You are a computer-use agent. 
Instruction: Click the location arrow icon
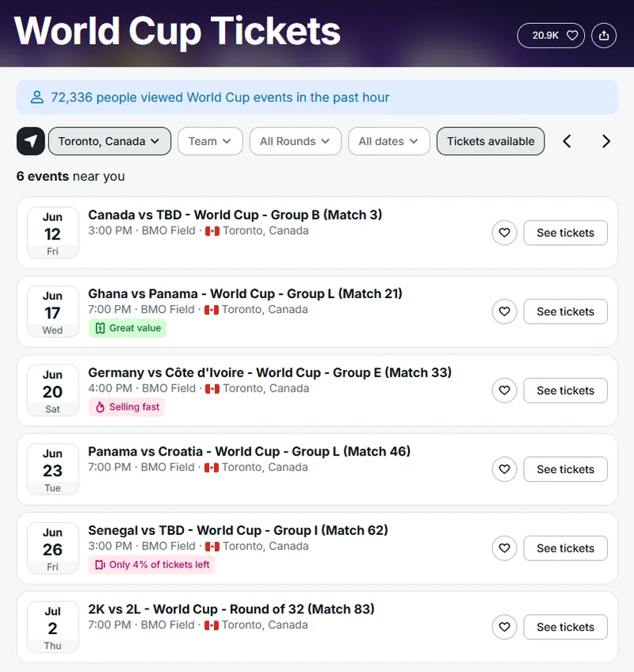30,141
